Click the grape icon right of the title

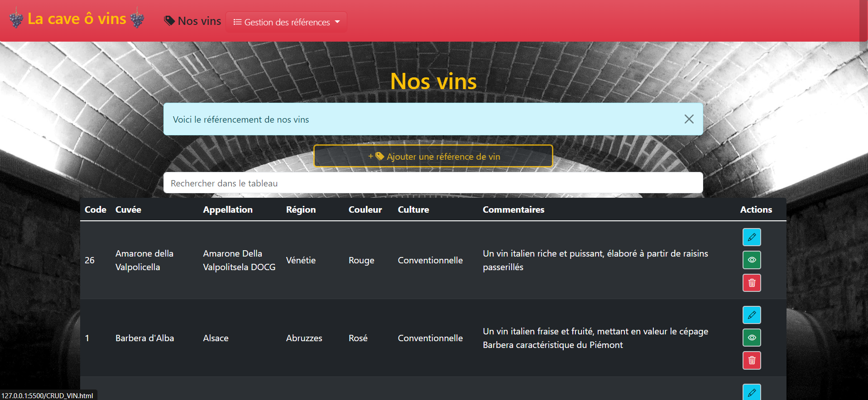point(137,19)
